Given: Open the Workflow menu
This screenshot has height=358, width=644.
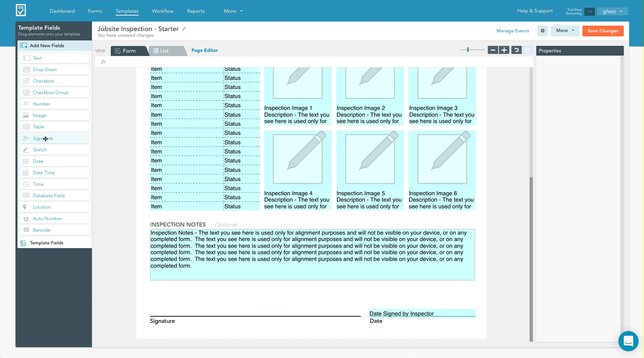Looking at the screenshot, I should coord(163,11).
